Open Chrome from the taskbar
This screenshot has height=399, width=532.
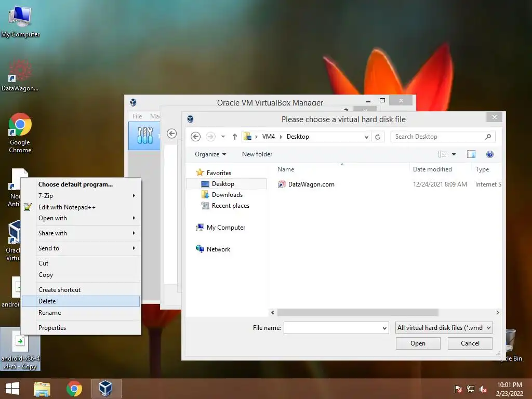tap(74, 389)
